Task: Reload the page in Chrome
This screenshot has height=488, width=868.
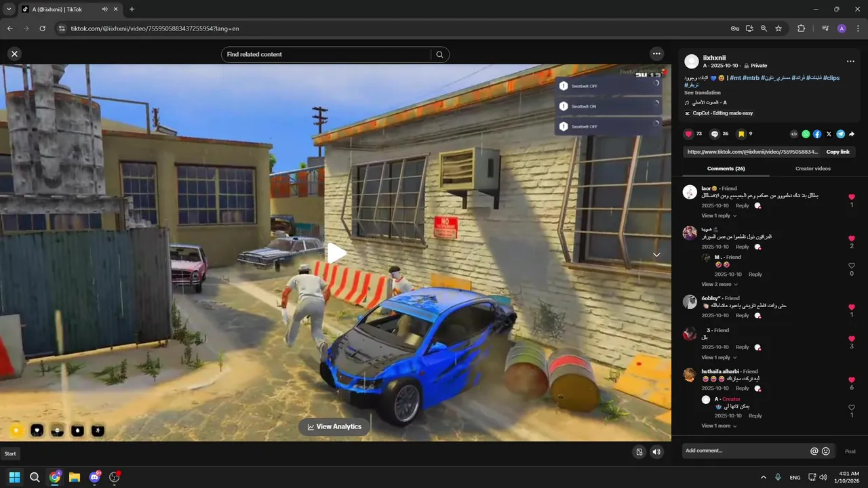Action: (42, 28)
